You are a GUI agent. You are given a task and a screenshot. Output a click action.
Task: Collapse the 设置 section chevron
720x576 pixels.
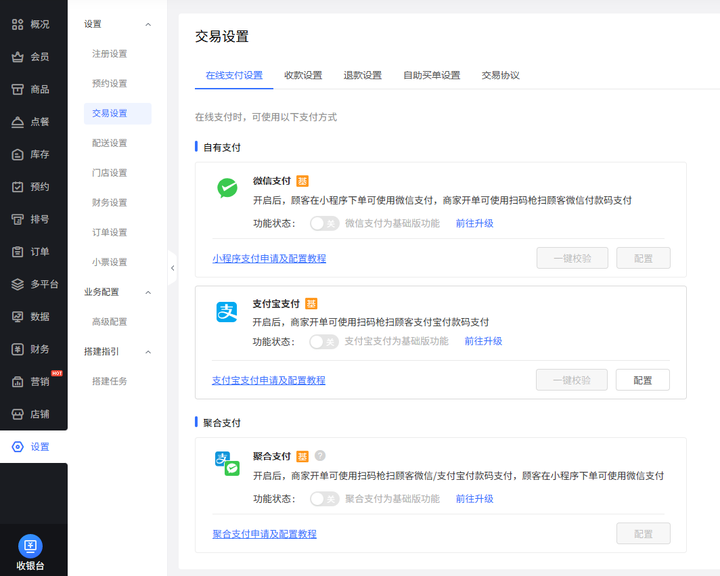click(148, 24)
